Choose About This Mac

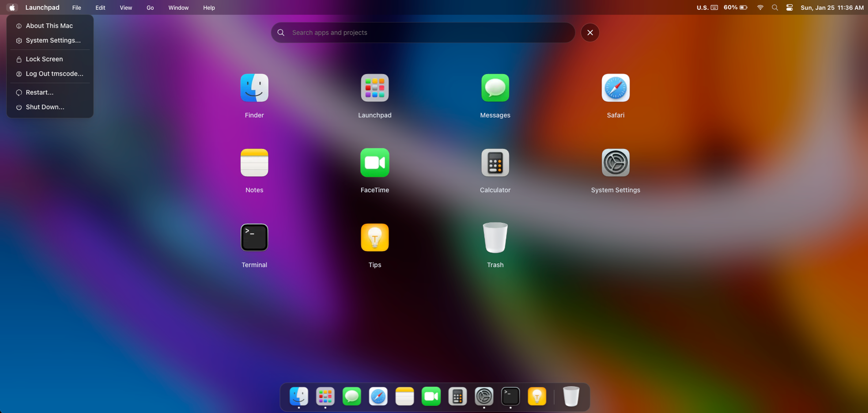click(50, 26)
